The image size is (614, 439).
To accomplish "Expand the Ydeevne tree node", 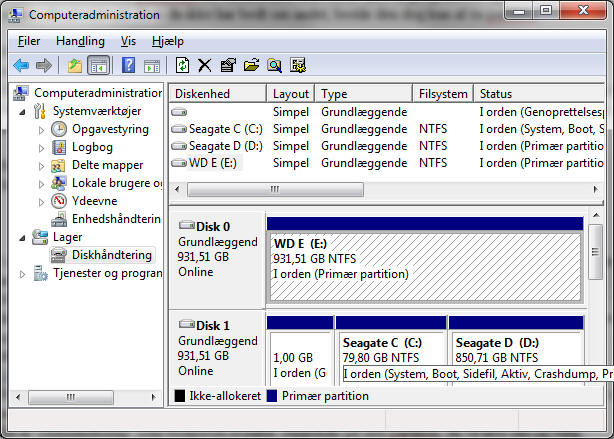I will click(x=42, y=202).
